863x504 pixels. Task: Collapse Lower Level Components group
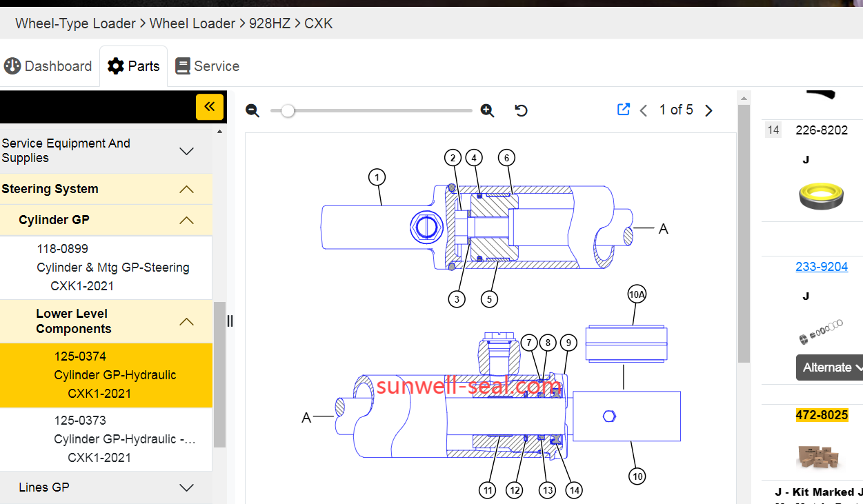pos(186,321)
